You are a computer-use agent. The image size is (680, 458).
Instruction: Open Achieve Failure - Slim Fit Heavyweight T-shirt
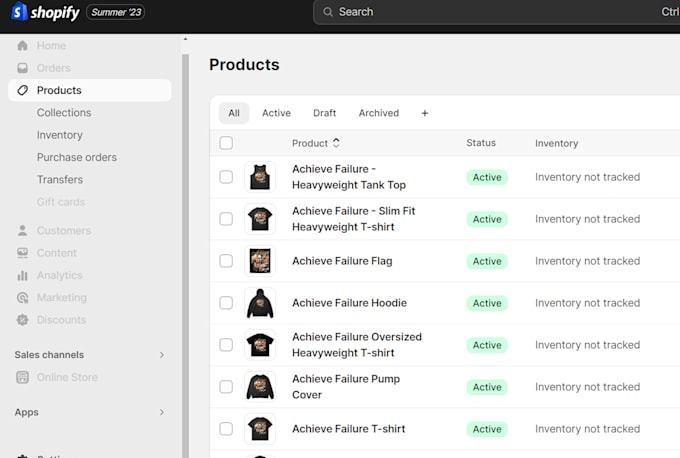pos(353,219)
